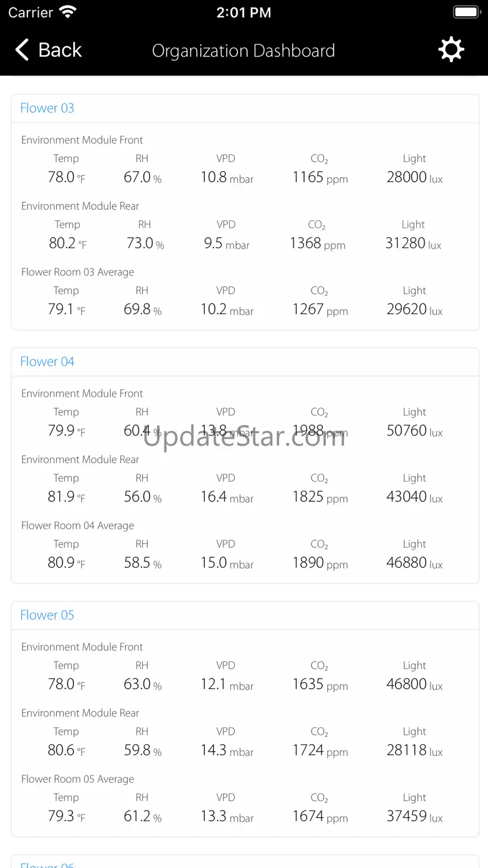Tap the Back chevron arrow
Viewport: 488px width, 868px height.
[22, 50]
